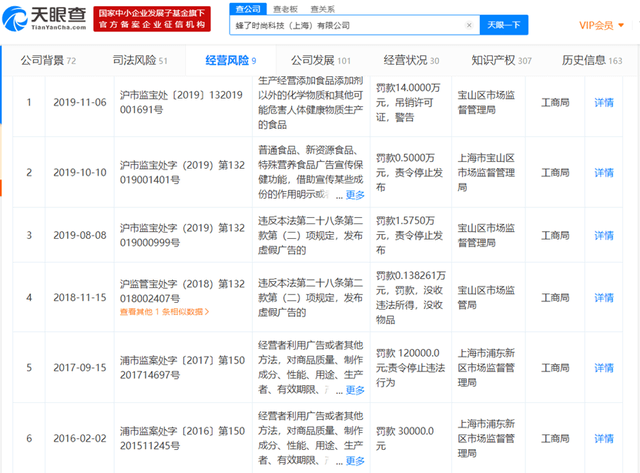Expand 更多 in the 2017-09-15 penalty row
640x473 pixels.
[x=355, y=391]
